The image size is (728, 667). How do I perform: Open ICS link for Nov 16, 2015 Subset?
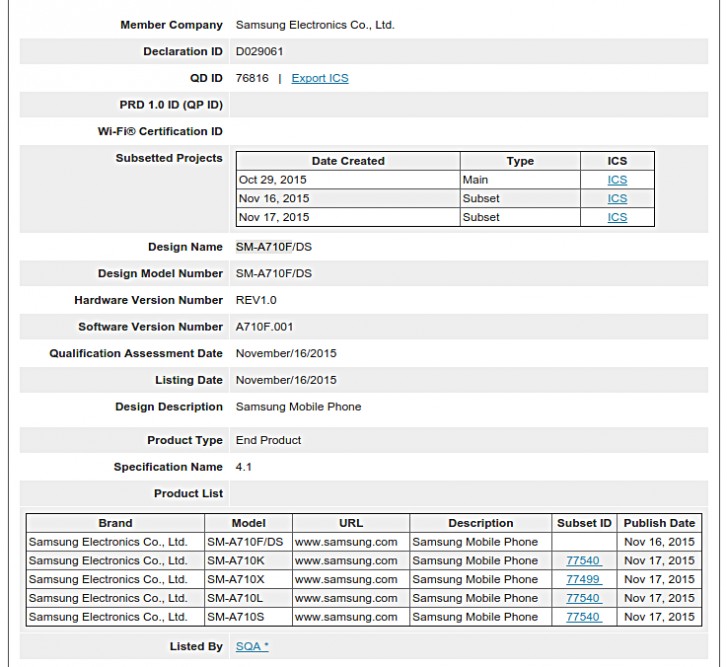(617, 198)
